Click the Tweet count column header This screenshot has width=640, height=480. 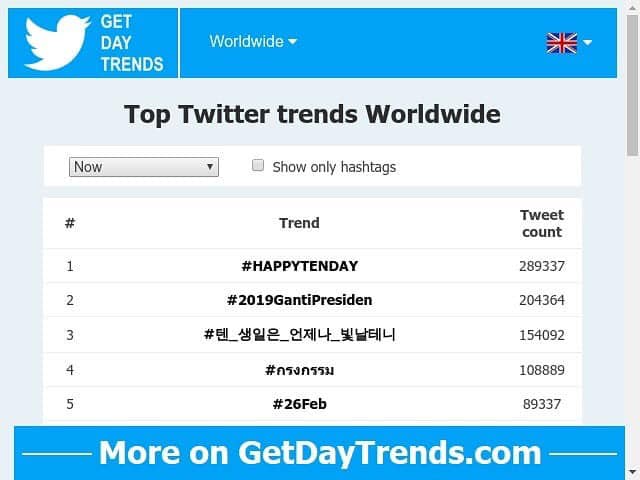point(541,223)
